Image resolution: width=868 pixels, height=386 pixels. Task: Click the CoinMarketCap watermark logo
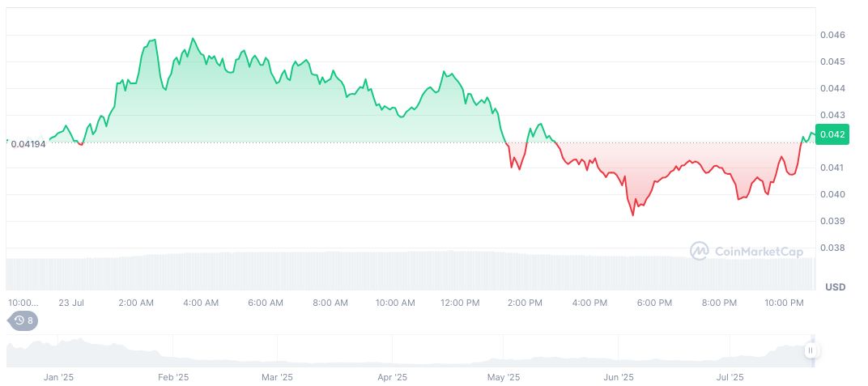747,252
